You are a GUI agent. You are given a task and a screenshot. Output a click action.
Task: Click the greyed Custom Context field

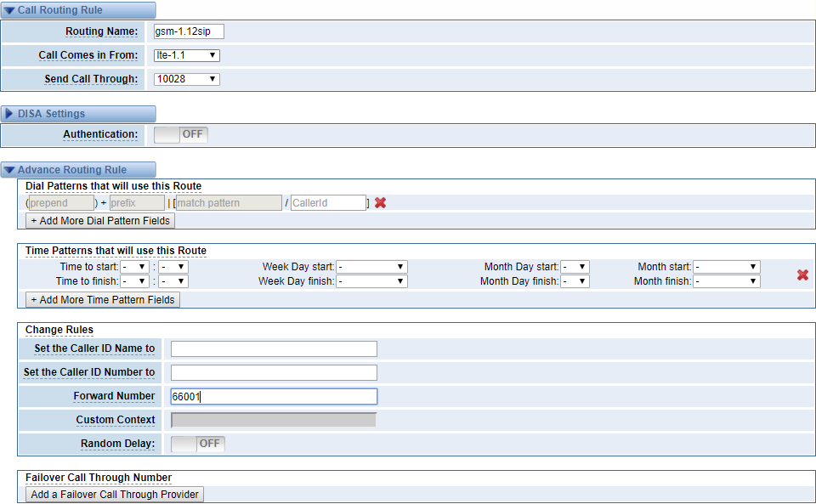click(x=274, y=420)
